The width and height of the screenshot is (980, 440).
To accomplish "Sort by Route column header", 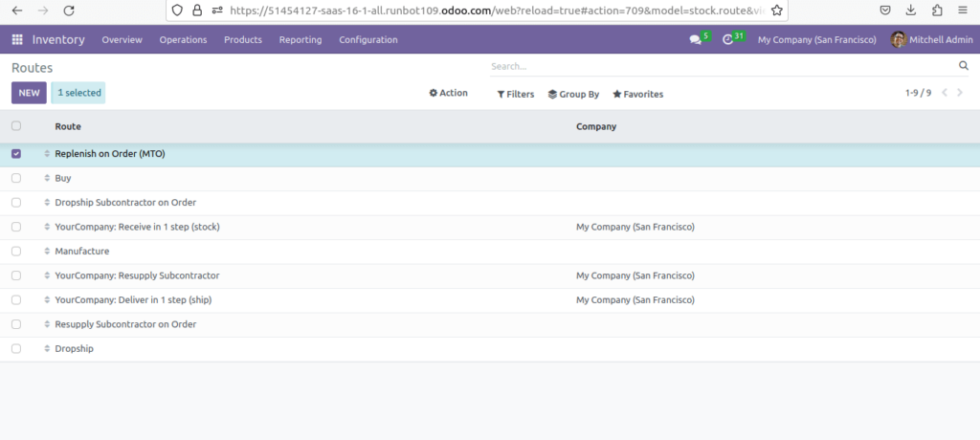I will coord(68,126).
